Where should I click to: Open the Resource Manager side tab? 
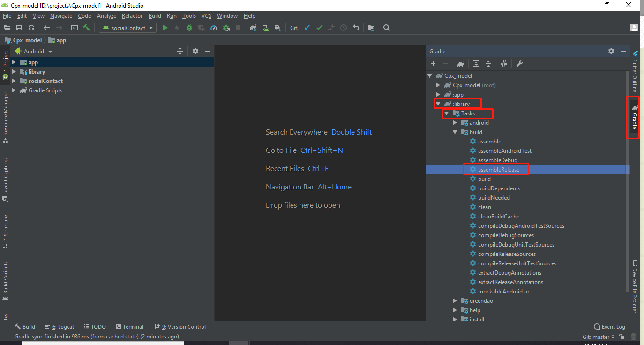(6, 117)
